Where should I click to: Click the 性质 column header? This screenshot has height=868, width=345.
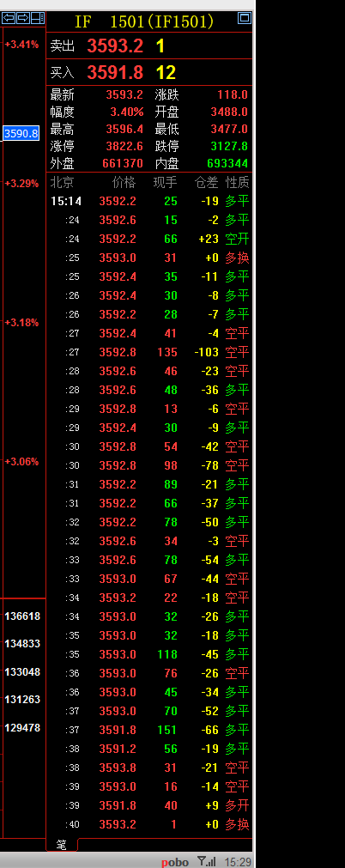pos(238,182)
